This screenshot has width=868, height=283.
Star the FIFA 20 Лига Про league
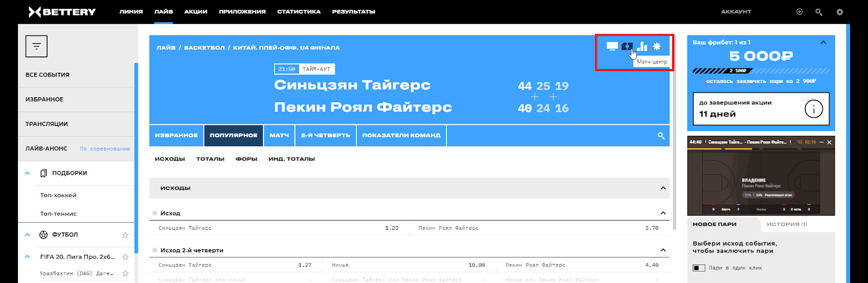coord(125,256)
